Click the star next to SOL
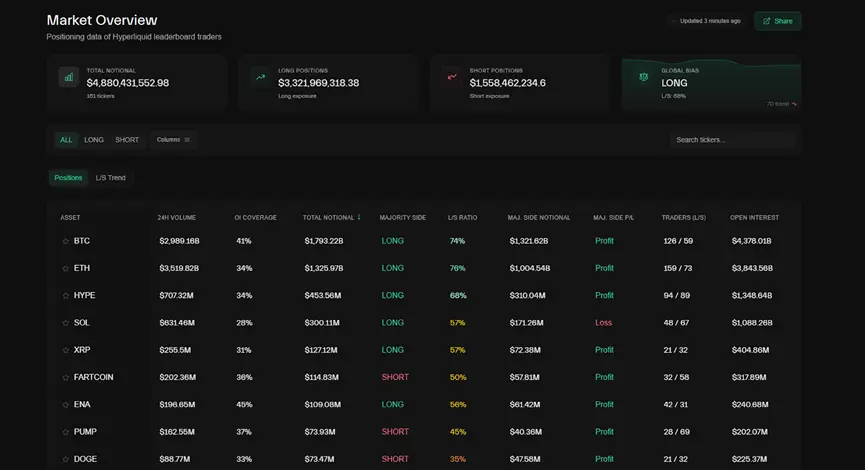865x470 pixels. click(x=66, y=323)
